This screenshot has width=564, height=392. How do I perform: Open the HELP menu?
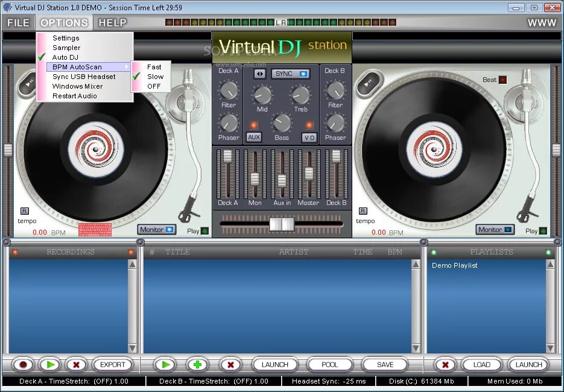113,23
